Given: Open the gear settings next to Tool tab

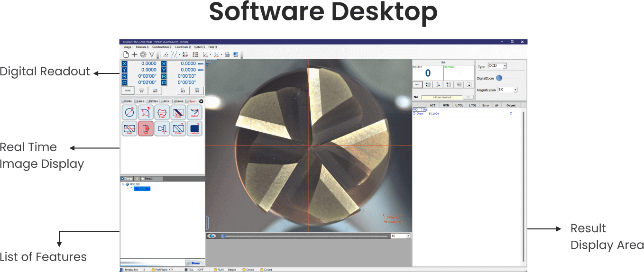Looking at the screenshot, I should tap(201, 101).
